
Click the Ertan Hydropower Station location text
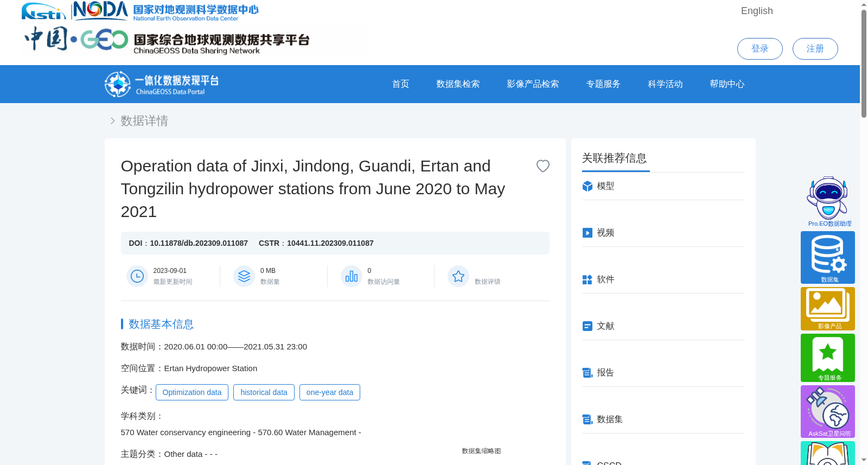point(210,368)
